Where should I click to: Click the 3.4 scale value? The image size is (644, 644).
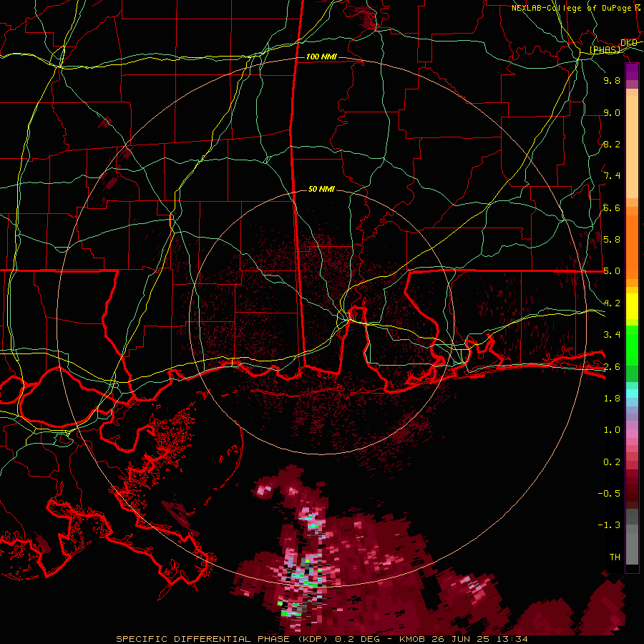pyautogui.click(x=612, y=335)
